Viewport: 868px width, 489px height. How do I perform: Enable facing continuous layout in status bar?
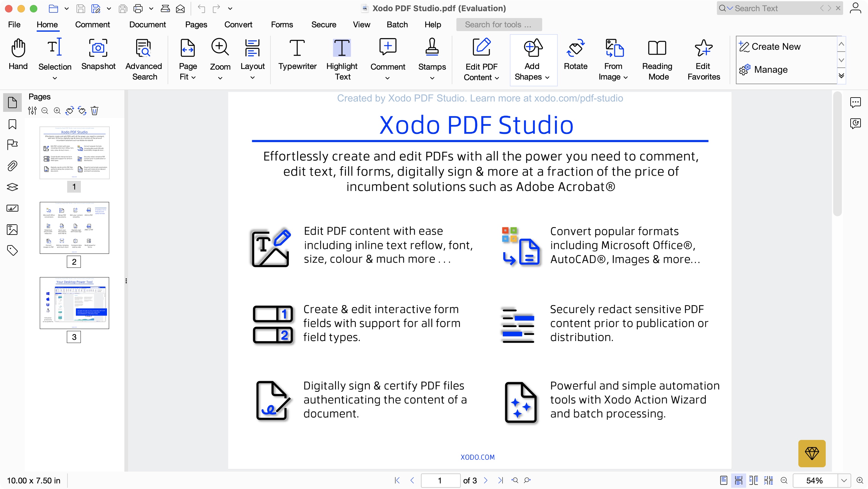pos(768,480)
